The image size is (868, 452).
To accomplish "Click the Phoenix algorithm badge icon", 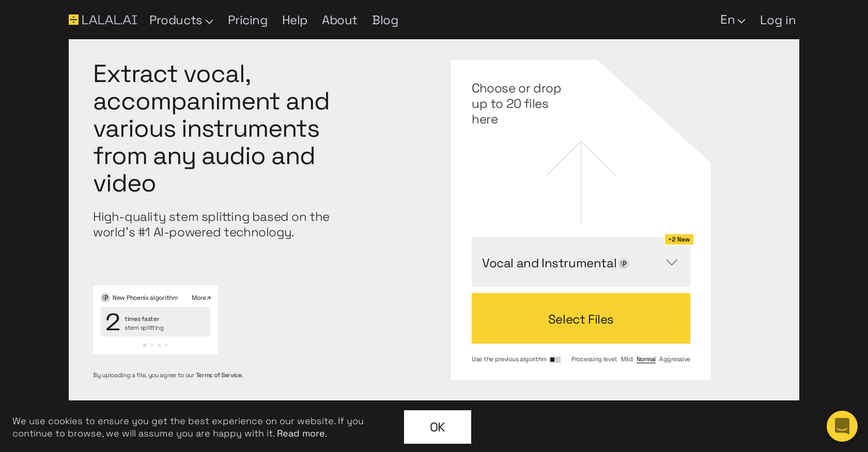I will [105, 297].
